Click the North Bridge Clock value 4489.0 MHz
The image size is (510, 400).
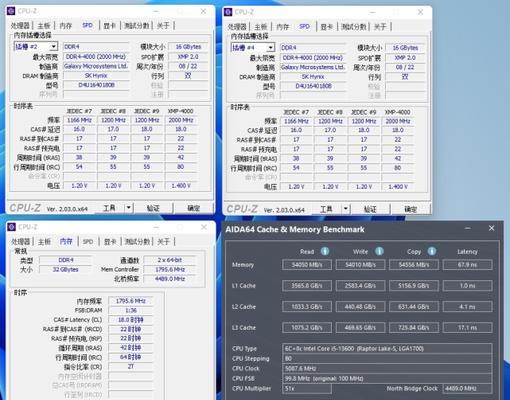coord(467,388)
